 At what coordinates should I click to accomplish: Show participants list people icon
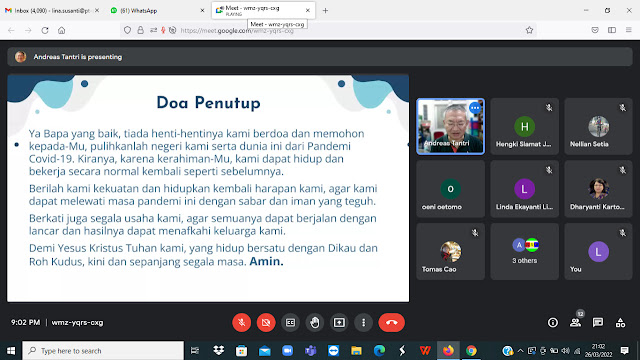[576, 322]
